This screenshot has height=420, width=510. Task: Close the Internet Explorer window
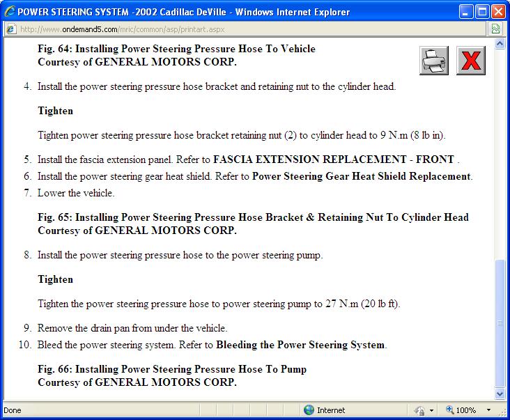coord(498,12)
